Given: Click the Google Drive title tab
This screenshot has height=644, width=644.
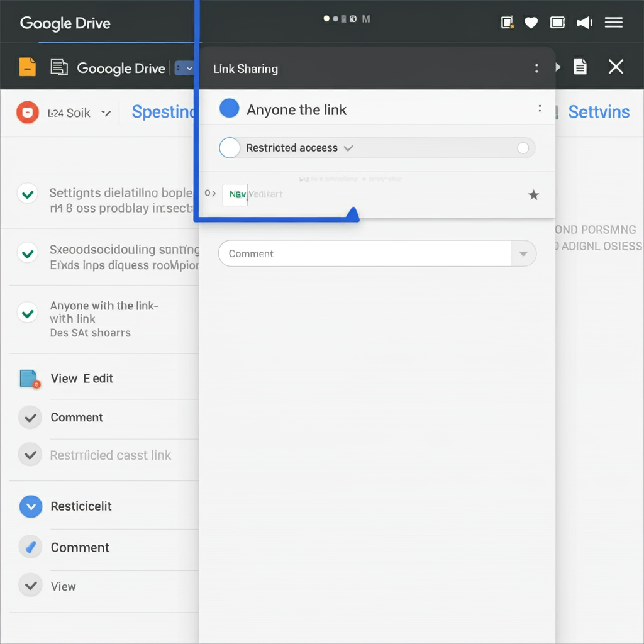Looking at the screenshot, I should click(65, 23).
